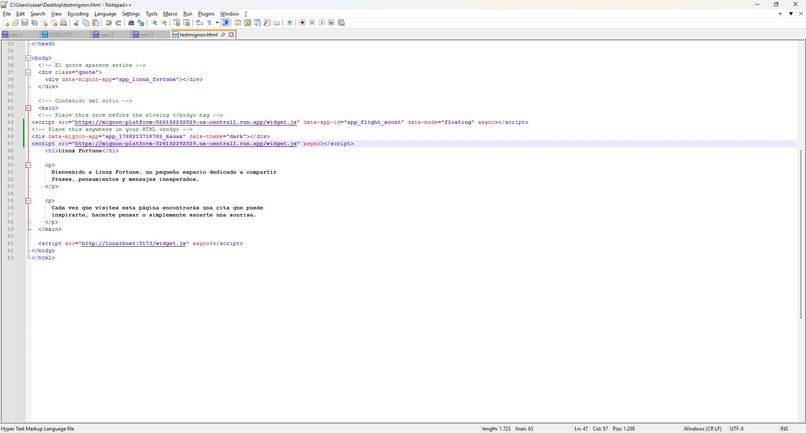Click the Replace toolbar icon
Viewport: 806px width, 433px height.
[141, 23]
